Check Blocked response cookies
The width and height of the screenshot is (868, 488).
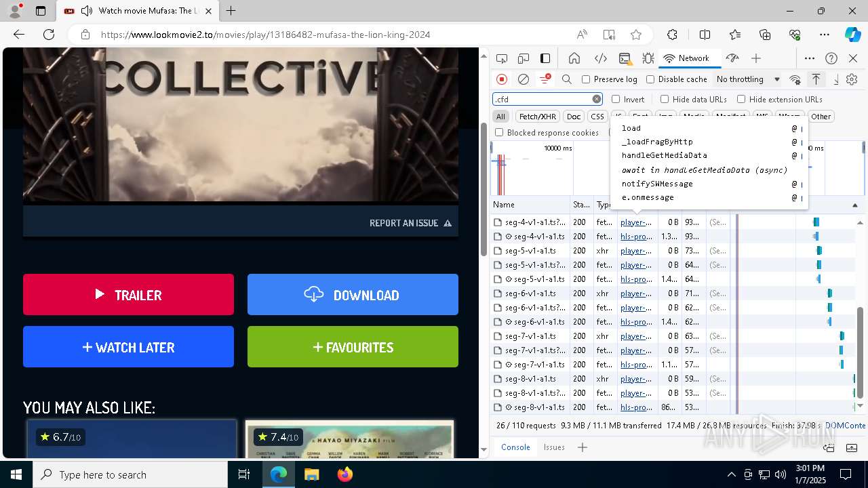pyautogui.click(x=500, y=133)
